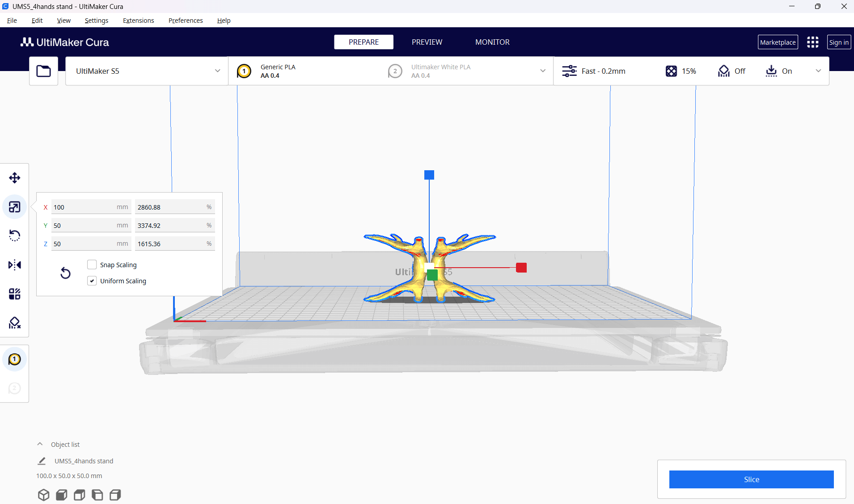Switch to the 3D perspective view cube
This screenshot has width=854, height=504.
tap(43, 495)
